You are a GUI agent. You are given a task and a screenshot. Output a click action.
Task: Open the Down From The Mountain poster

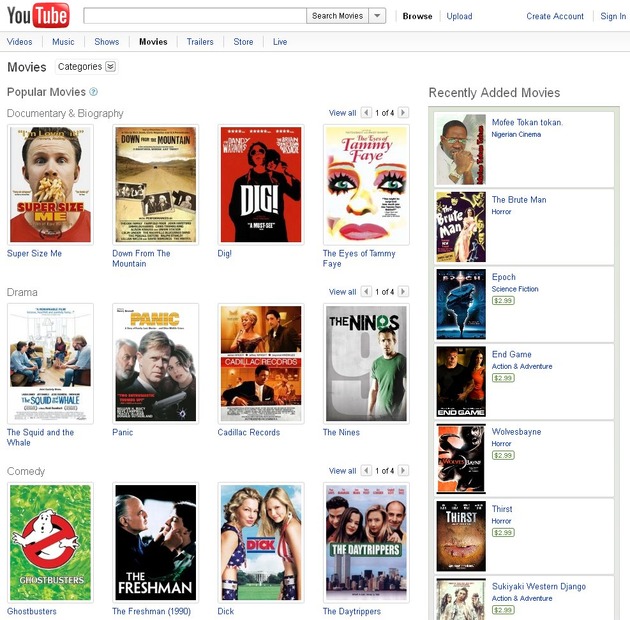tap(155, 184)
